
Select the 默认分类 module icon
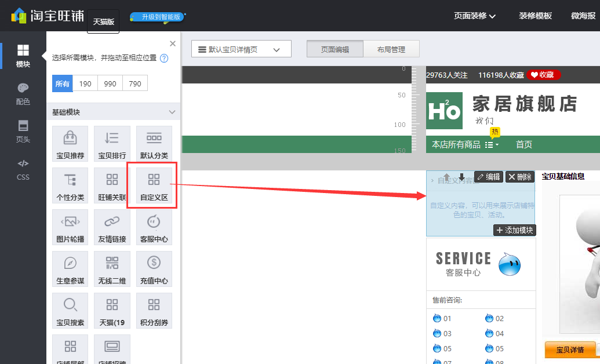pos(154,144)
